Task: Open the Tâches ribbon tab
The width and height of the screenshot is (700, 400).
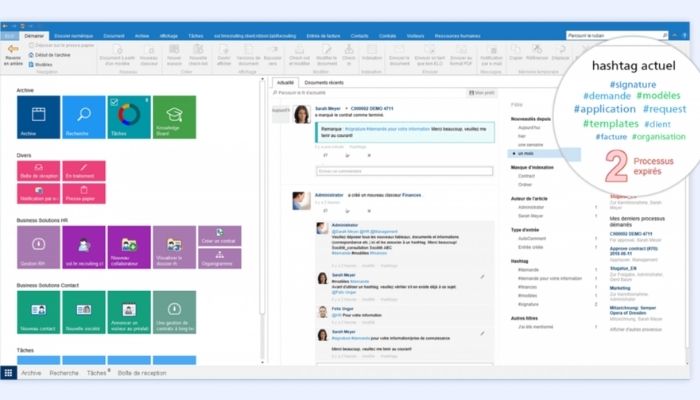Action: [x=196, y=36]
